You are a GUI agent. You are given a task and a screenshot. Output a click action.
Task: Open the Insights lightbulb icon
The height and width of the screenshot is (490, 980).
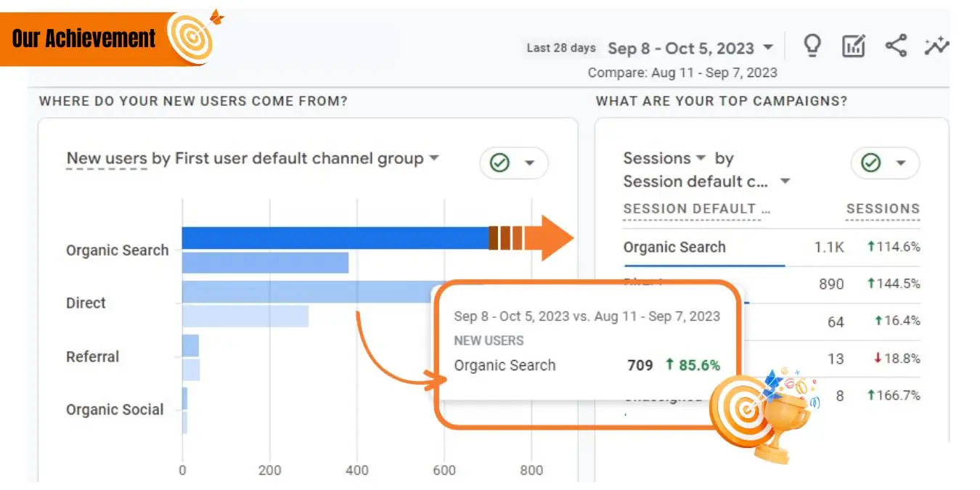click(812, 45)
